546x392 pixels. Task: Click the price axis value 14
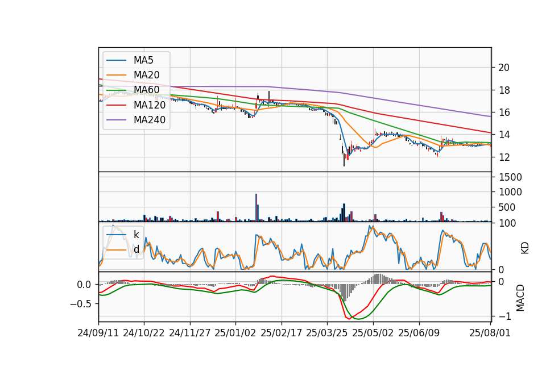(504, 135)
